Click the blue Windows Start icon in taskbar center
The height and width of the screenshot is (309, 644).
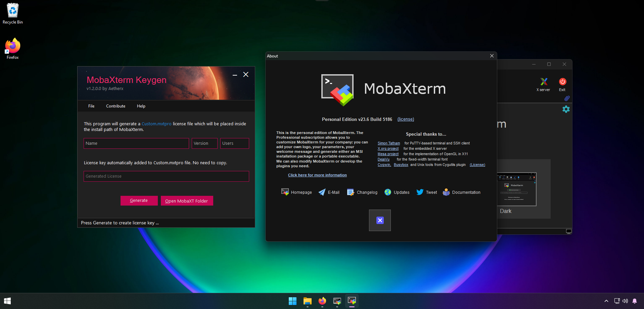[x=293, y=301]
